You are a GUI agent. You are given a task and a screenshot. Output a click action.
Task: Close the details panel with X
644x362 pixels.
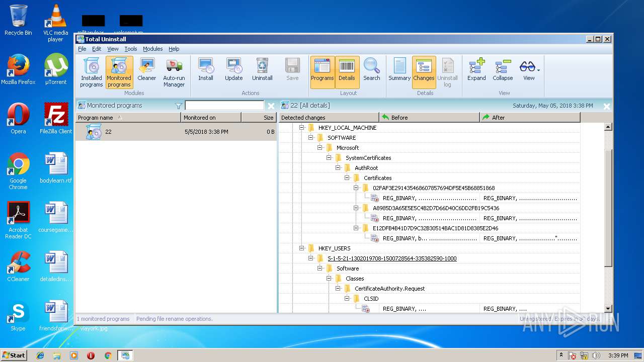pyautogui.click(x=607, y=106)
